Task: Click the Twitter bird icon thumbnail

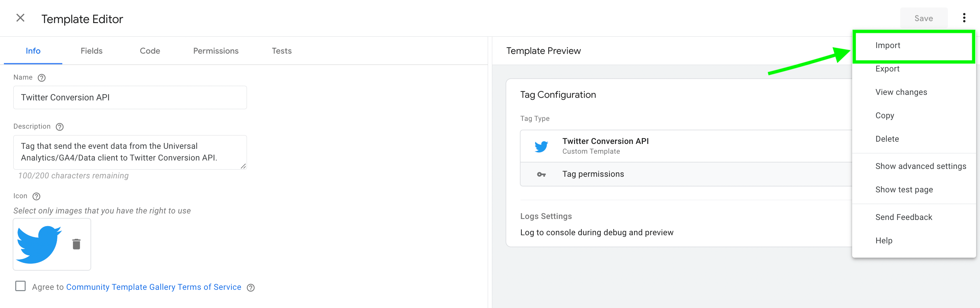Action: pos(39,244)
